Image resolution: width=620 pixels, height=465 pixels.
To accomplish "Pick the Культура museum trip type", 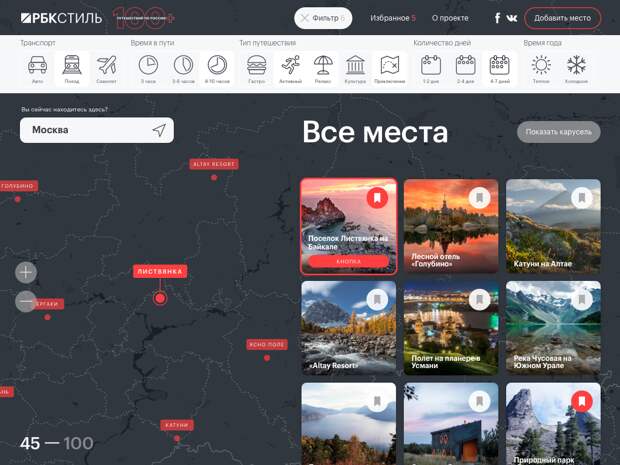I will coord(355,69).
